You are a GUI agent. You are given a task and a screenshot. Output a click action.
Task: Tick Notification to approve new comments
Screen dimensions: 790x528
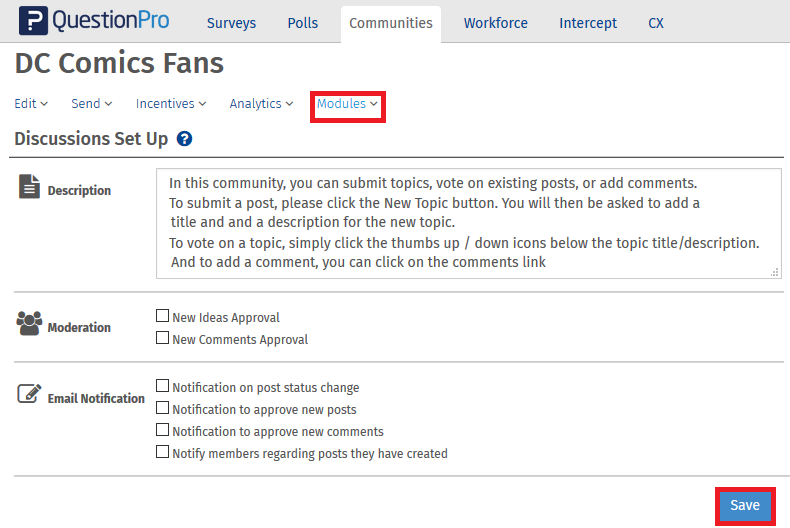coord(163,431)
